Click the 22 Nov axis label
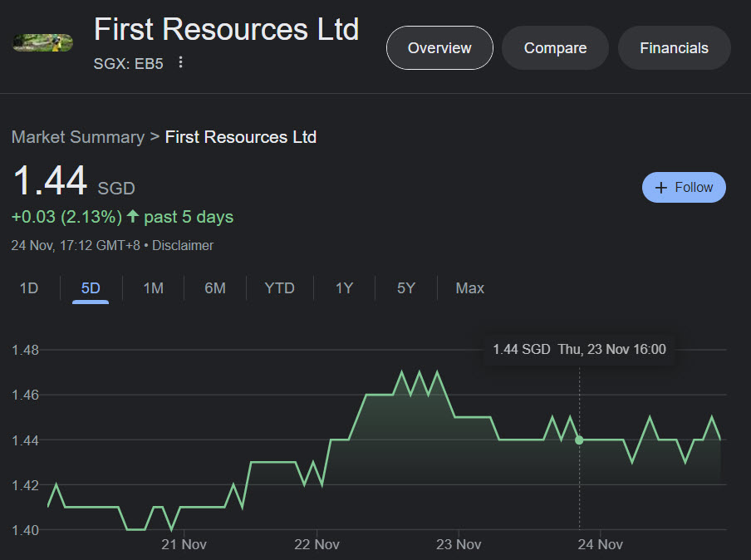The height and width of the screenshot is (560, 751). pos(317,544)
